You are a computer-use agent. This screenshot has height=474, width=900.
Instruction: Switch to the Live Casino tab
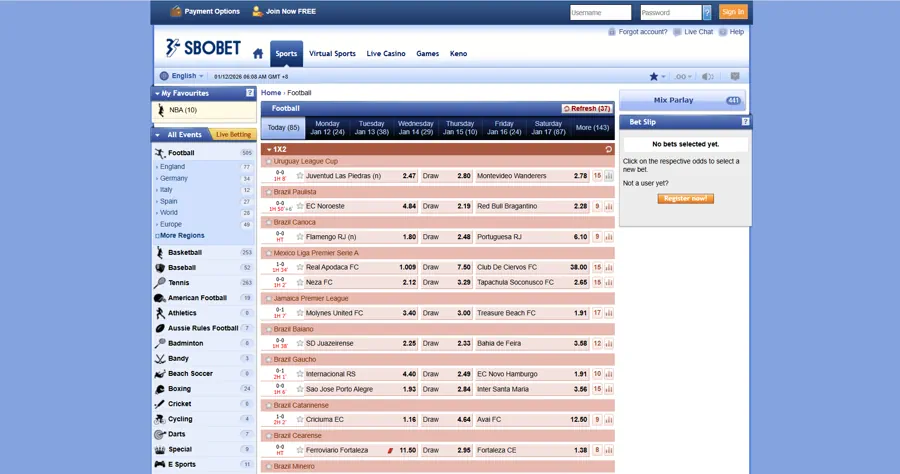click(386, 53)
